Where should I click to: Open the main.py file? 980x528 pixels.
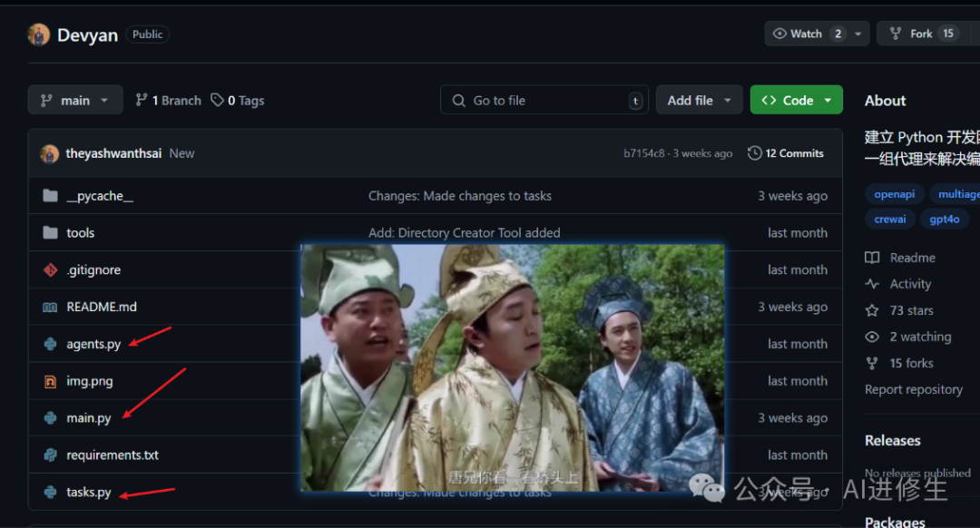(x=89, y=417)
